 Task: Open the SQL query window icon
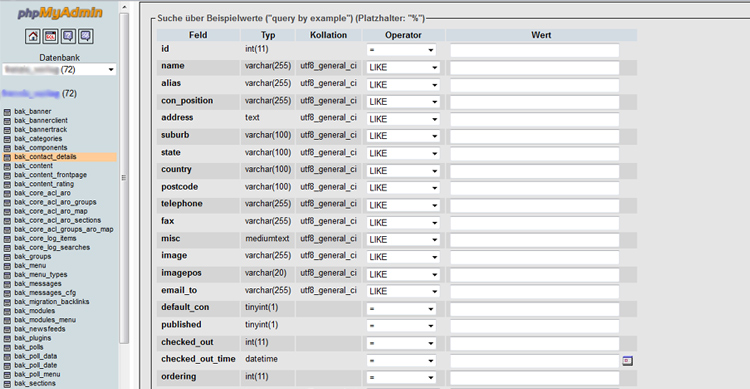point(50,36)
